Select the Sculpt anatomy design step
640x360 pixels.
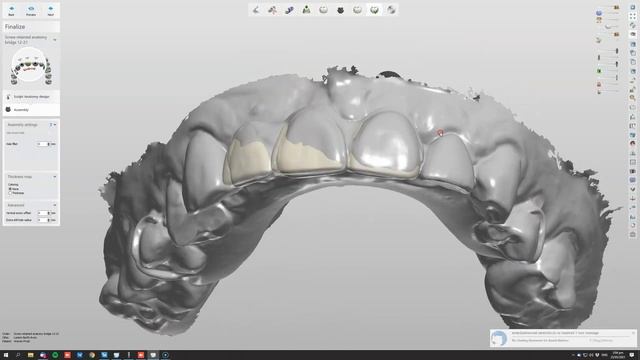[31, 97]
